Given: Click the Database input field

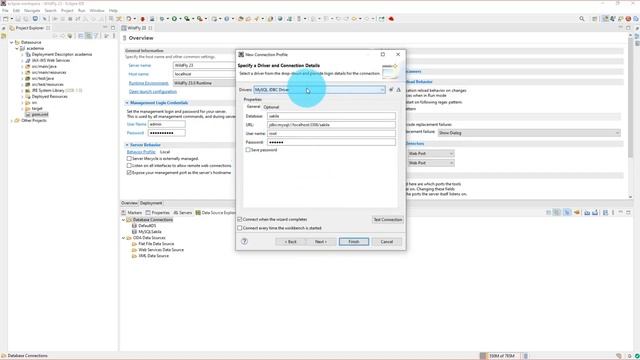Looking at the screenshot, I should click(331, 116).
